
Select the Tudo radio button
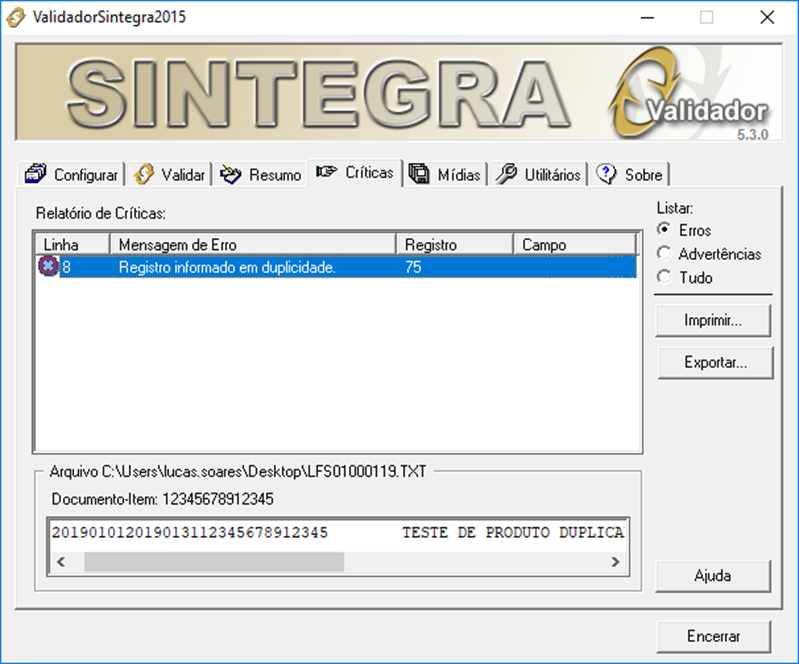click(x=664, y=277)
